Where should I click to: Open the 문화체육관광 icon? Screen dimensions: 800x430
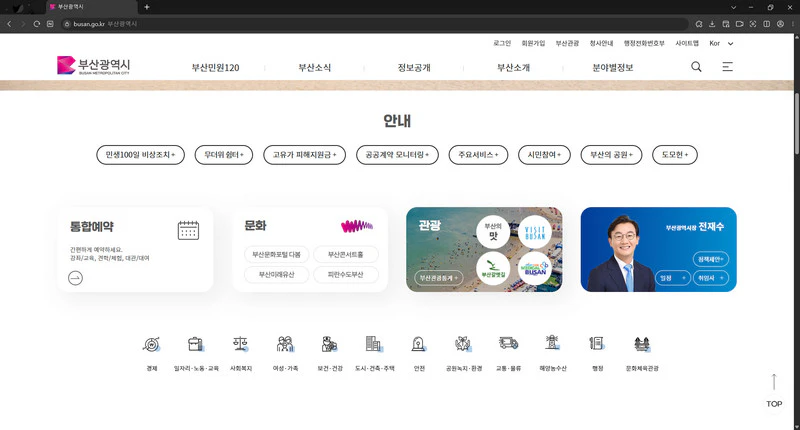click(x=642, y=344)
